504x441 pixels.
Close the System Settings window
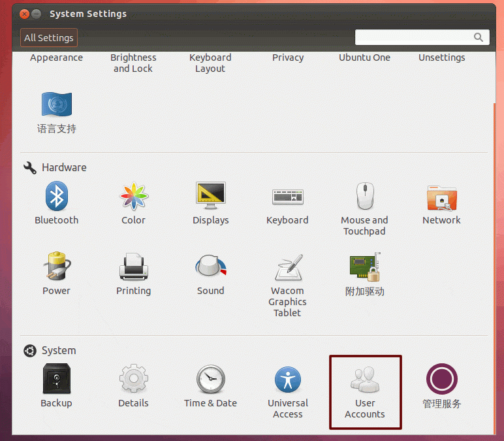24,14
